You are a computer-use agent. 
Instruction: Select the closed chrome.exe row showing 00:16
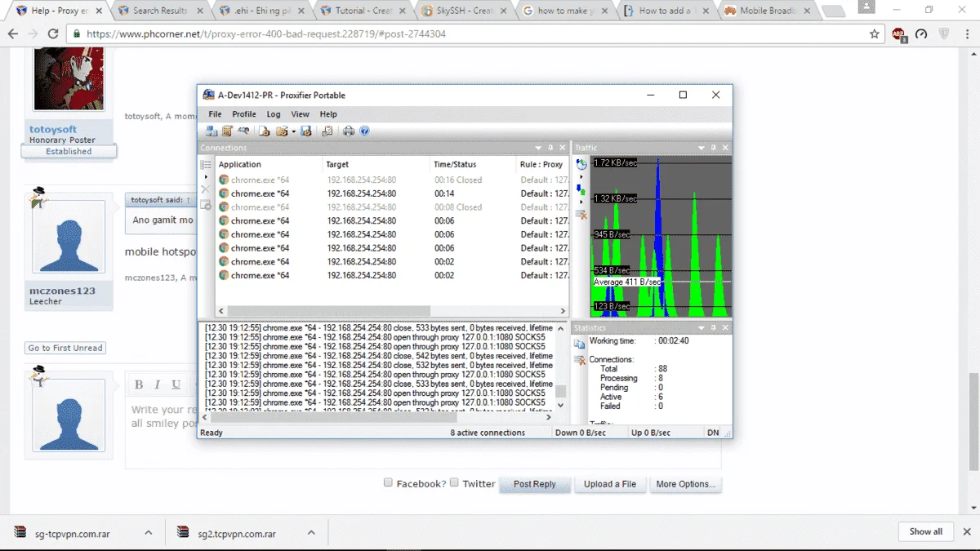coord(392,180)
